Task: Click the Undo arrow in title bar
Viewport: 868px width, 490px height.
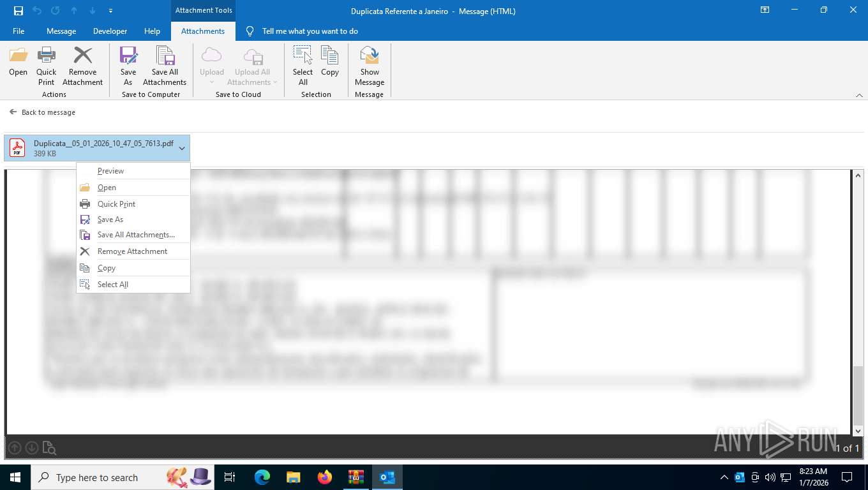Action: pos(37,11)
